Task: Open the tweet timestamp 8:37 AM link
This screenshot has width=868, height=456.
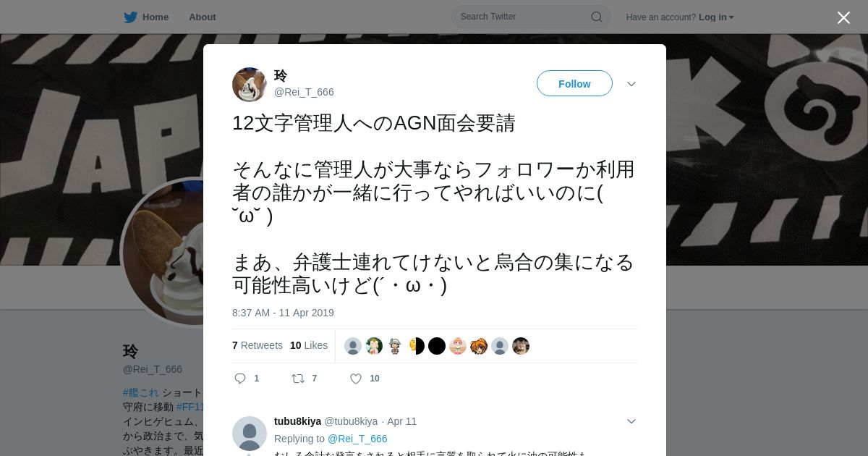Action: (x=283, y=313)
